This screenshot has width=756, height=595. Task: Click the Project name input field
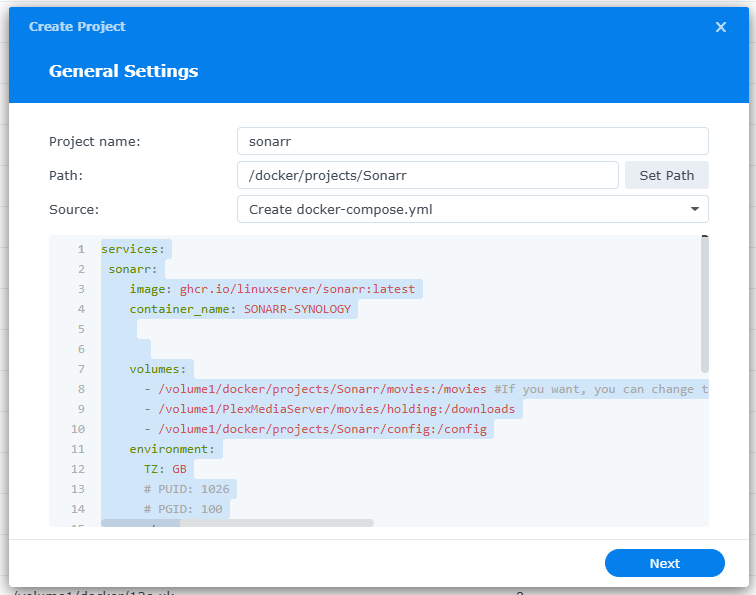point(472,141)
